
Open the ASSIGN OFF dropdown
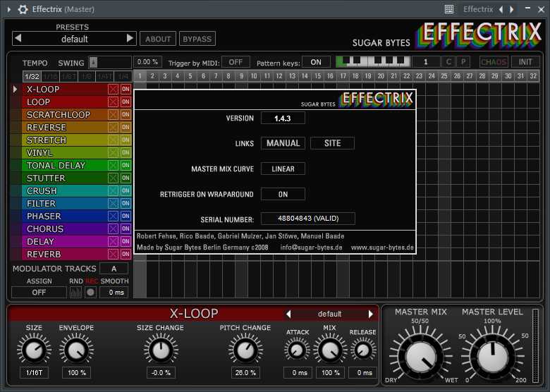point(39,292)
